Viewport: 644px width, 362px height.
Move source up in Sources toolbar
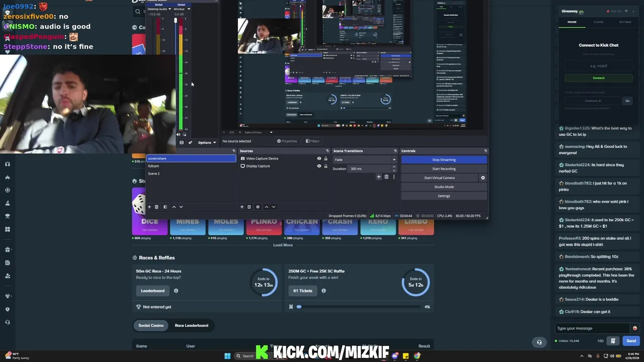(267, 207)
